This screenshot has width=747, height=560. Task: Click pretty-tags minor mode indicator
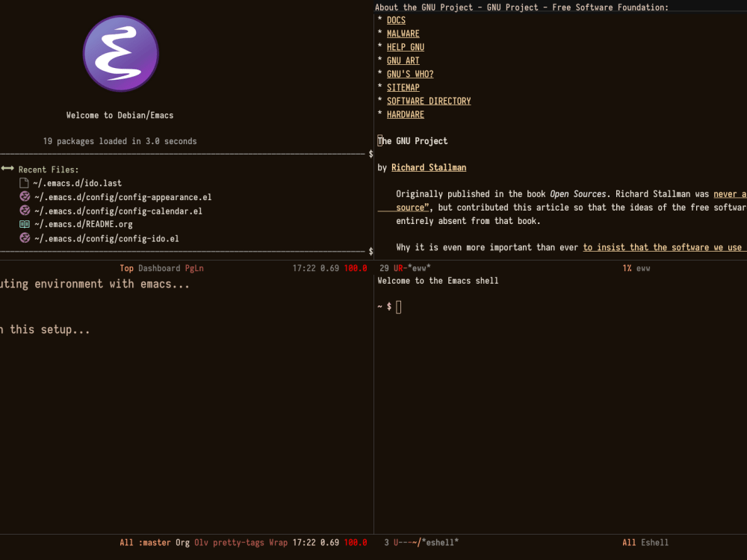(x=238, y=542)
